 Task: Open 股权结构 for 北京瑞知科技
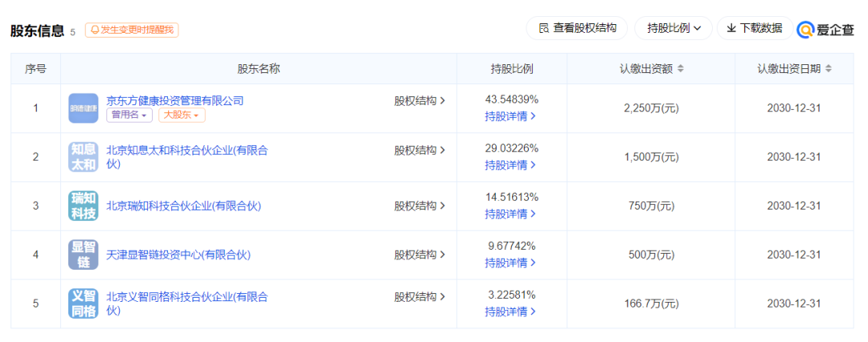[420, 206]
